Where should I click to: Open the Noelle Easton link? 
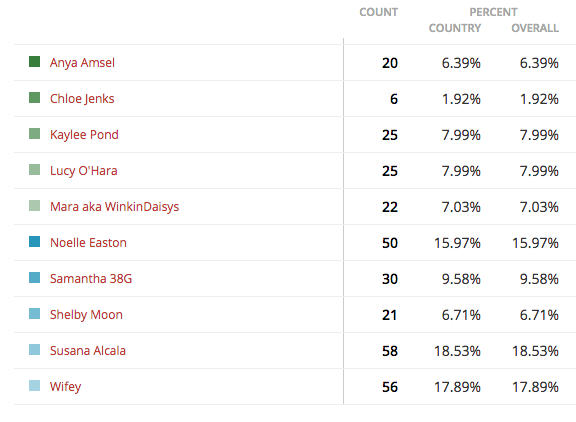[88, 243]
